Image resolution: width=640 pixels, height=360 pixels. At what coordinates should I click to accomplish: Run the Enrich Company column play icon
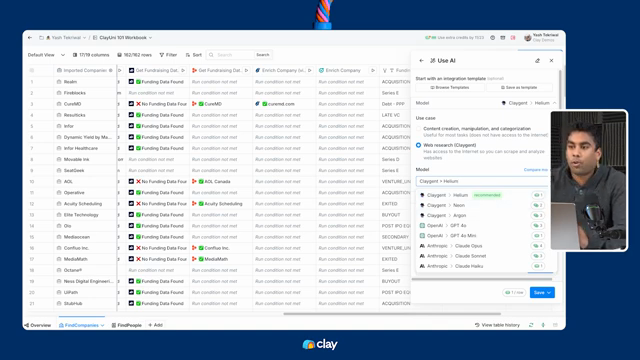tap(373, 70)
